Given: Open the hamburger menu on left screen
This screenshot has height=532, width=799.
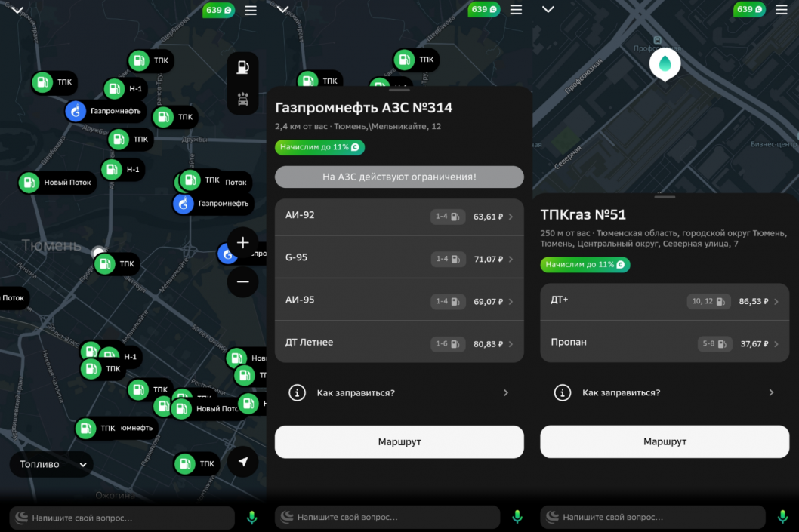Looking at the screenshot, I should [250, 10].
